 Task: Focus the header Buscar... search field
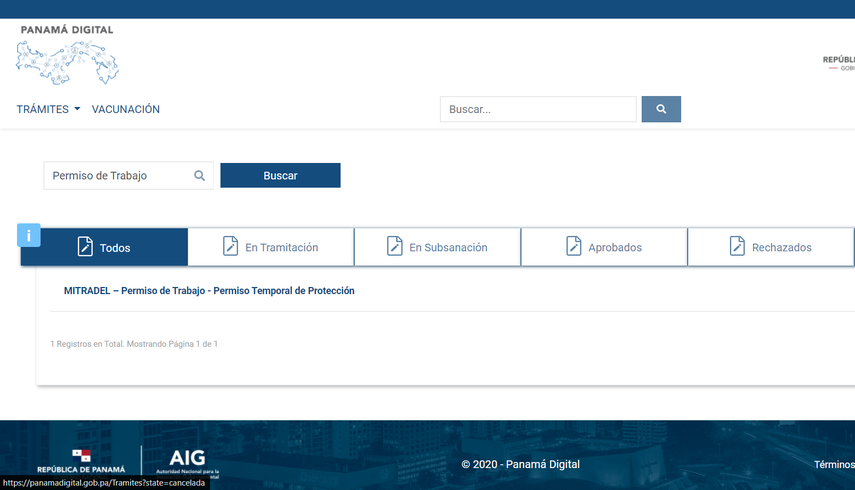coord(538,109)
